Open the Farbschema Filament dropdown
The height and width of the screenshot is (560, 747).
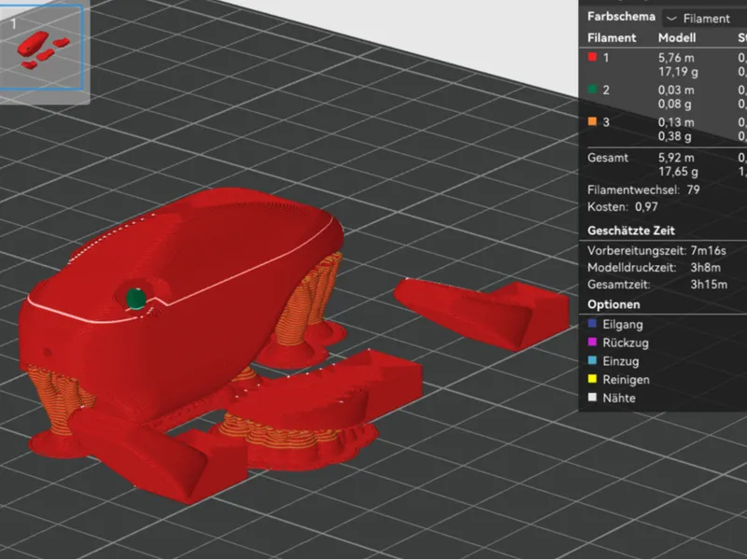(705, 19)
